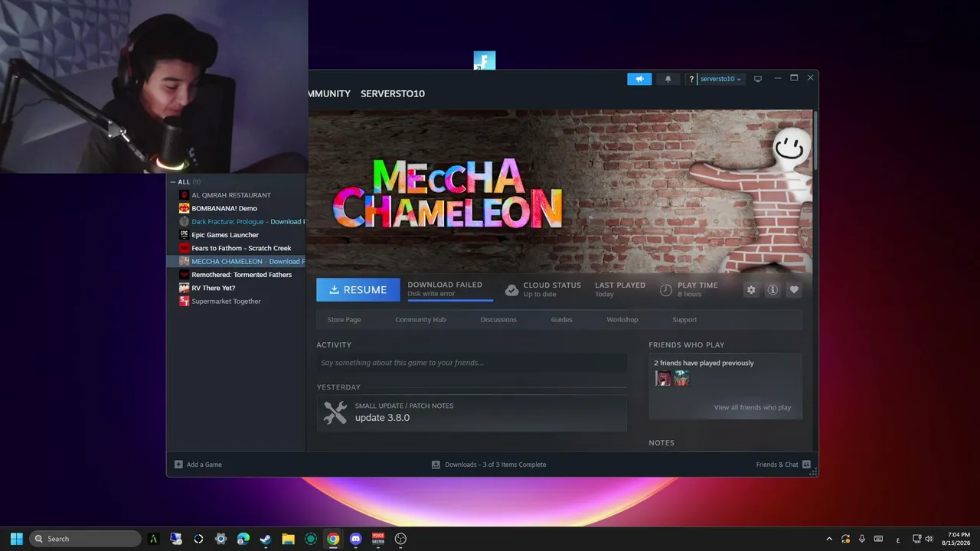Click the download failed progress bar

tap(450, 300)
